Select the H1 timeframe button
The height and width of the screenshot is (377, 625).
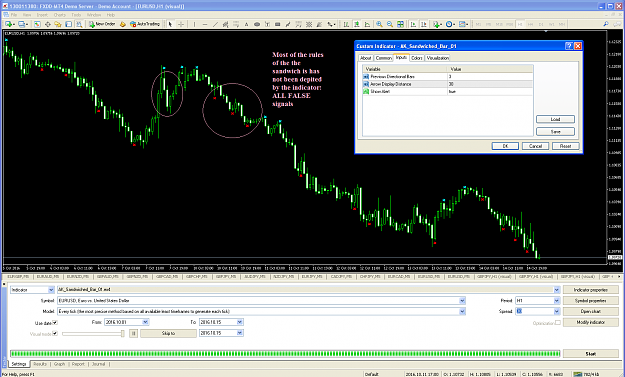[520, 24]
